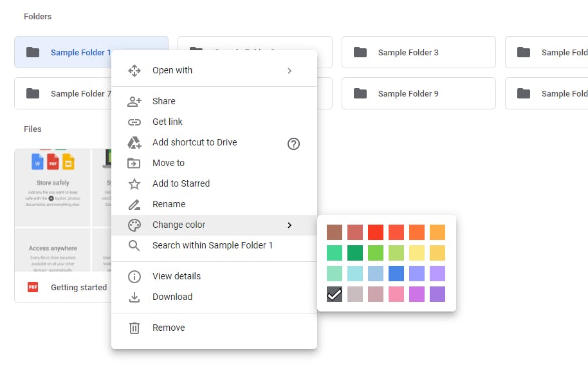Image resolution: width=588 pixels, height=372 pixels.
Task: Pick the bright red color swatch
Action: tap(376, 232)
